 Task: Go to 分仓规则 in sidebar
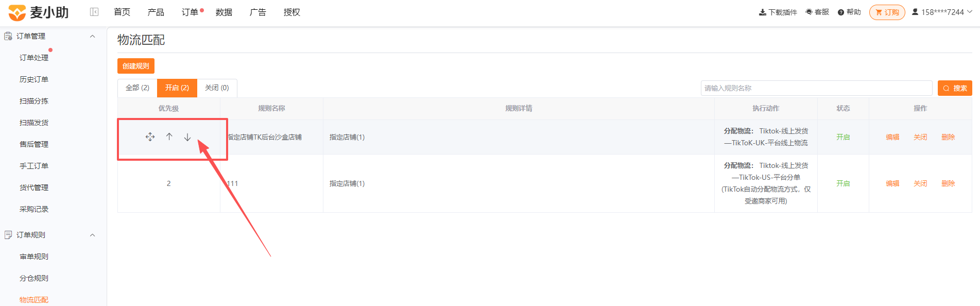[x=34, y=278]
